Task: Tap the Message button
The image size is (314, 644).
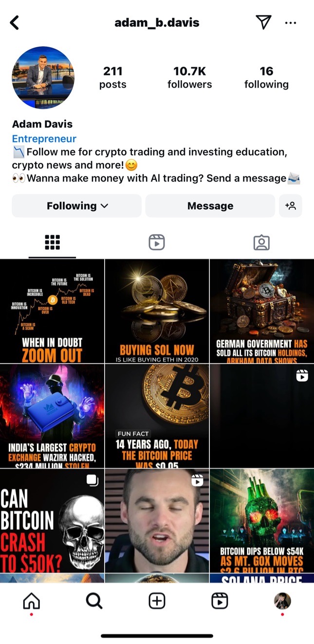Action: click(210, 206)
